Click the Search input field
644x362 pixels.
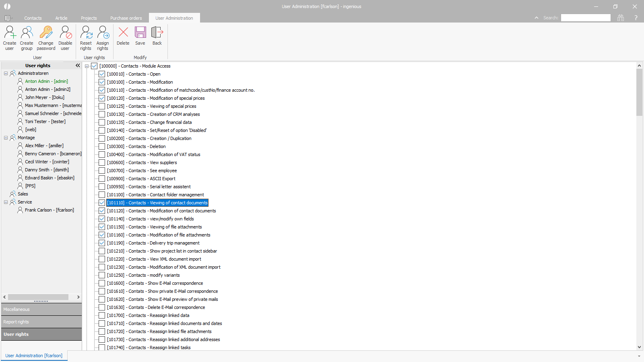[586, 18]
